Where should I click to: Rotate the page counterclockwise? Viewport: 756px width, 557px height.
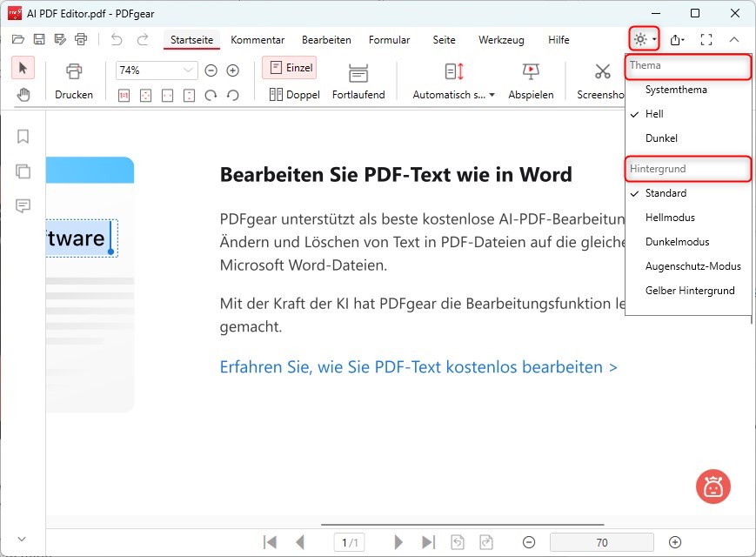tap(233, 96)
